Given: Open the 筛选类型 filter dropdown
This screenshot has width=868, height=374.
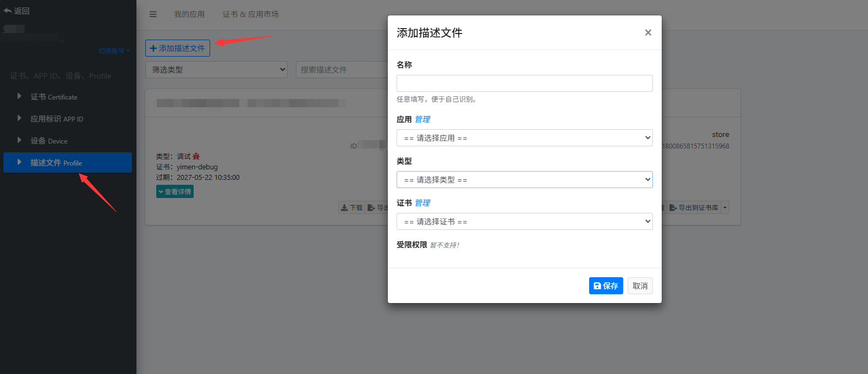Looking at the screenshot, I should pyautogui.click(x=216, y=69).
